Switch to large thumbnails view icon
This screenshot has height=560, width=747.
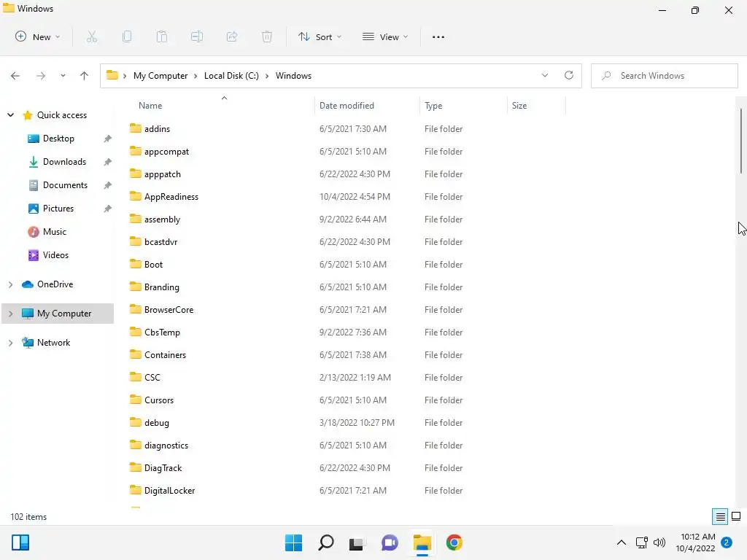(x=736, y=517)
